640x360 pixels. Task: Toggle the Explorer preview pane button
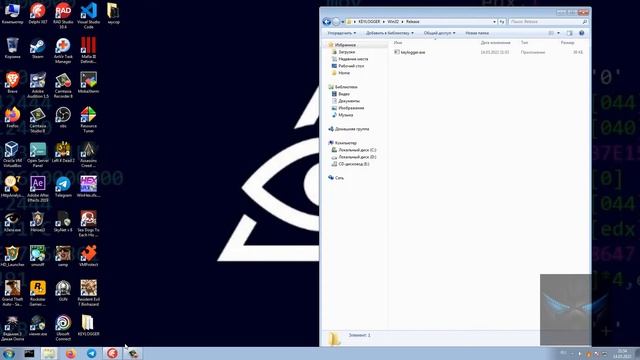(569, 33)
